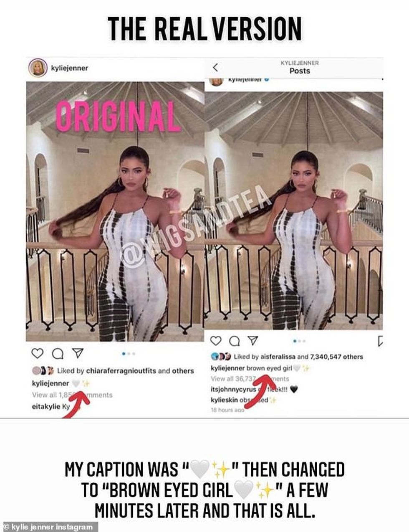
Task: View all comments on left post
Action: coord(72,395)
